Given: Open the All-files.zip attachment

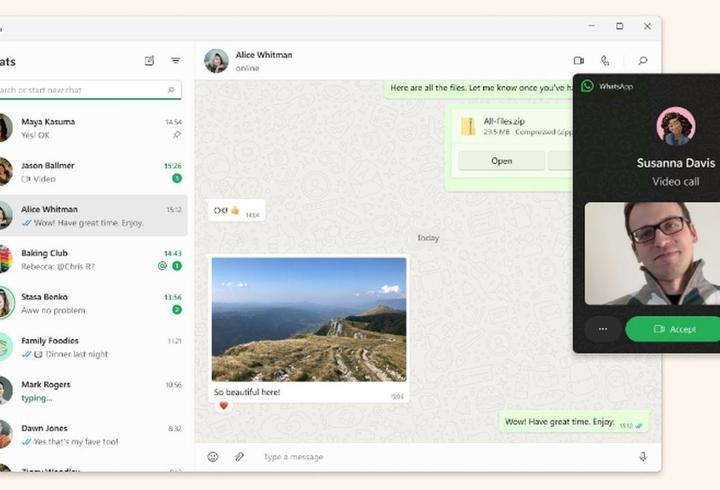Looking at the screenshot, I should point(501,161).
